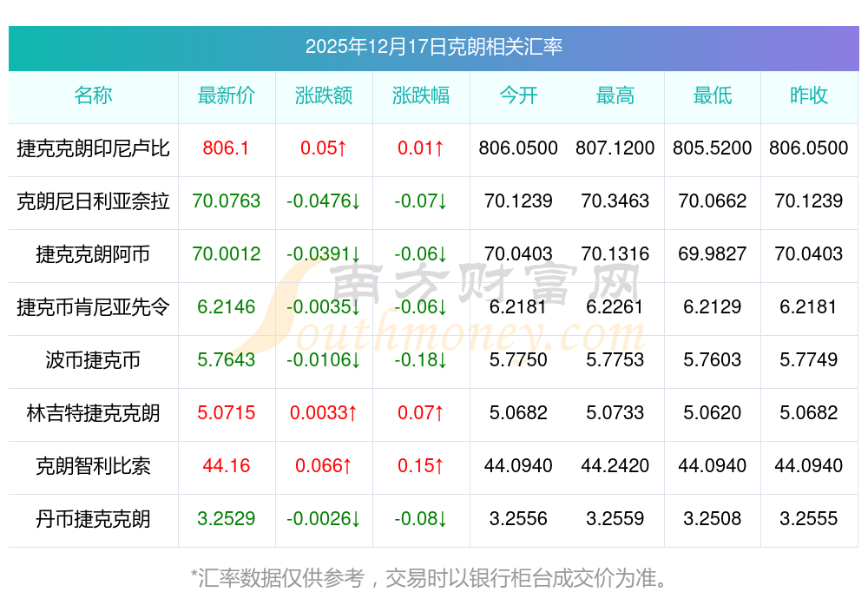The height and width of the screenshot is (605, 868).
Task: Click the latest price 3.2529
Action: pyautogui.click(x=227, y=519)
